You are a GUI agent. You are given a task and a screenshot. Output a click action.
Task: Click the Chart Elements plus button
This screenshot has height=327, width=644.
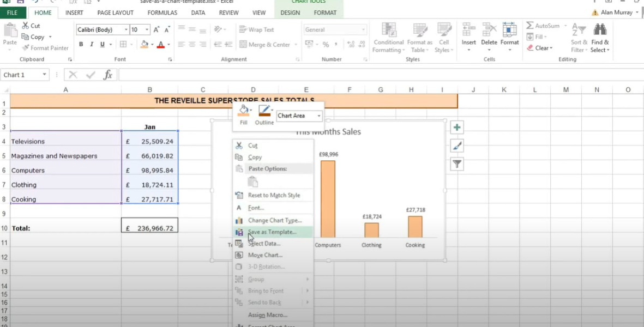(x=457, y=127)
